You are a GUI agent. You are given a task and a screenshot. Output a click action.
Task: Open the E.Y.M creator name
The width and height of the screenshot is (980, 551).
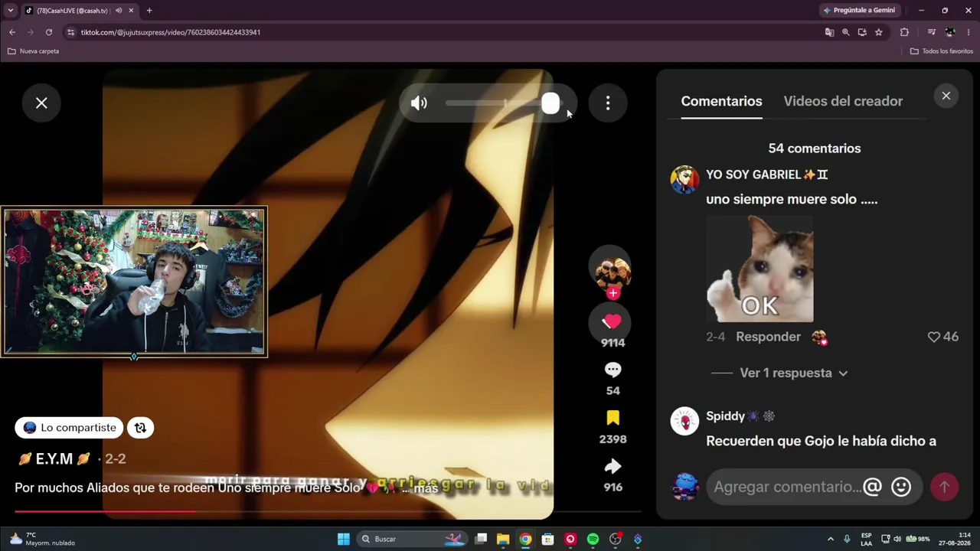54,459
